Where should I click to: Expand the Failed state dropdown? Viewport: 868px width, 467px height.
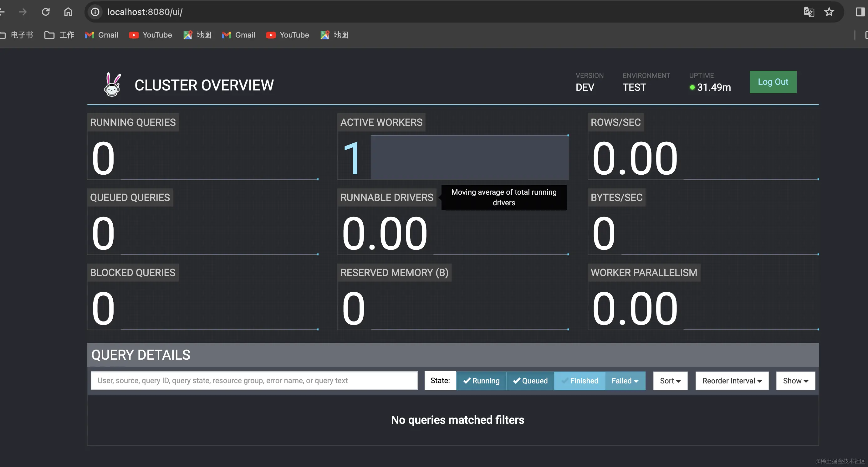(625, 381)
